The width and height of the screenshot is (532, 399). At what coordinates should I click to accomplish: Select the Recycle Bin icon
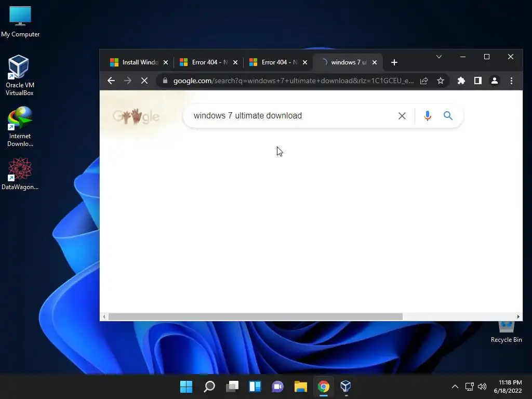click(x=506, y=332)
